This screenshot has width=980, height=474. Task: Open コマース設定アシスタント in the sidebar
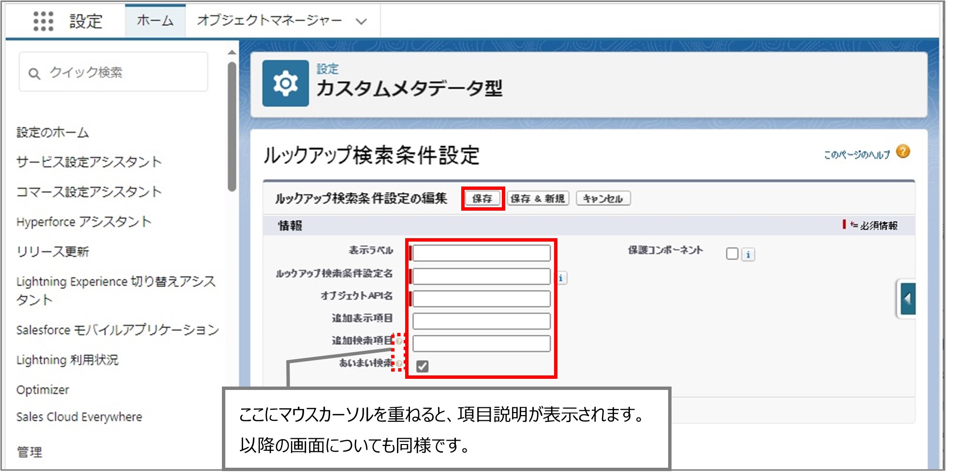89,192
